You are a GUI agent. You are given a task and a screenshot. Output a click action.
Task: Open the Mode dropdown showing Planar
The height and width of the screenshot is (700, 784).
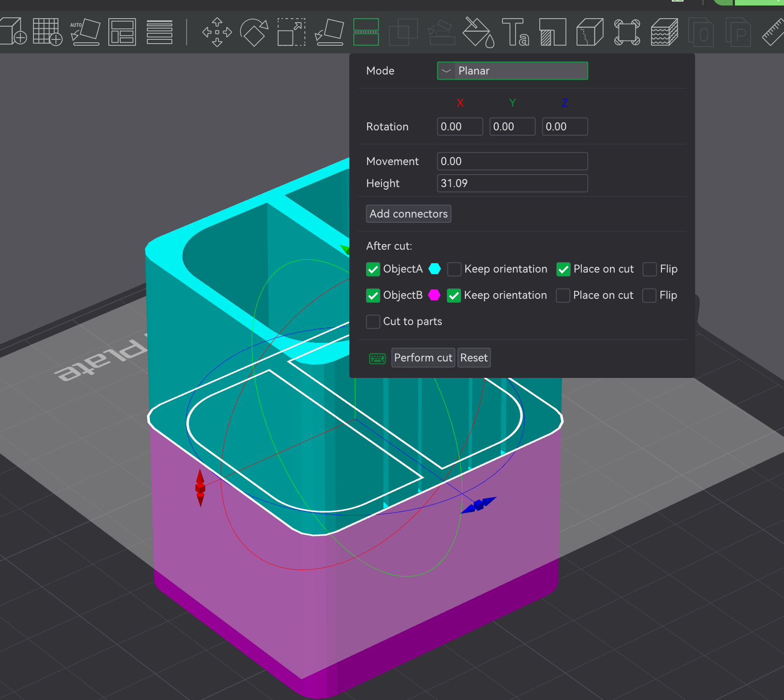[x=512, y=71]
